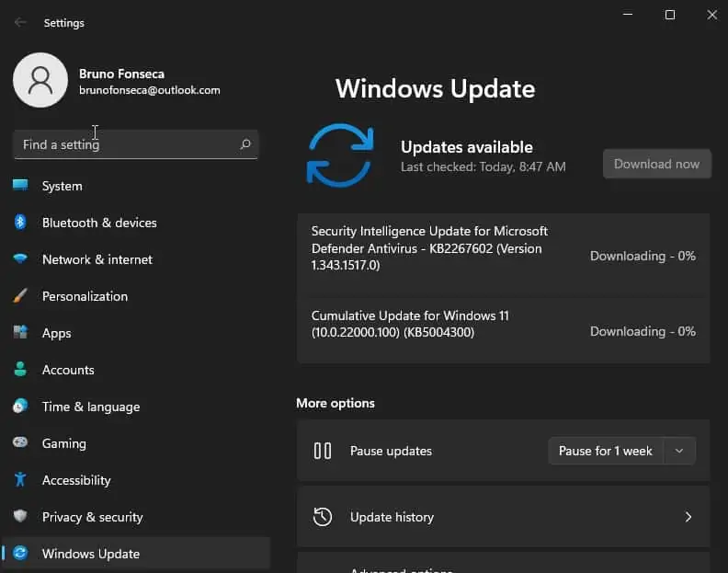This screenshot has width=728, height=573.
Task: Click the Updates available heading
Action: coord(467,147)
